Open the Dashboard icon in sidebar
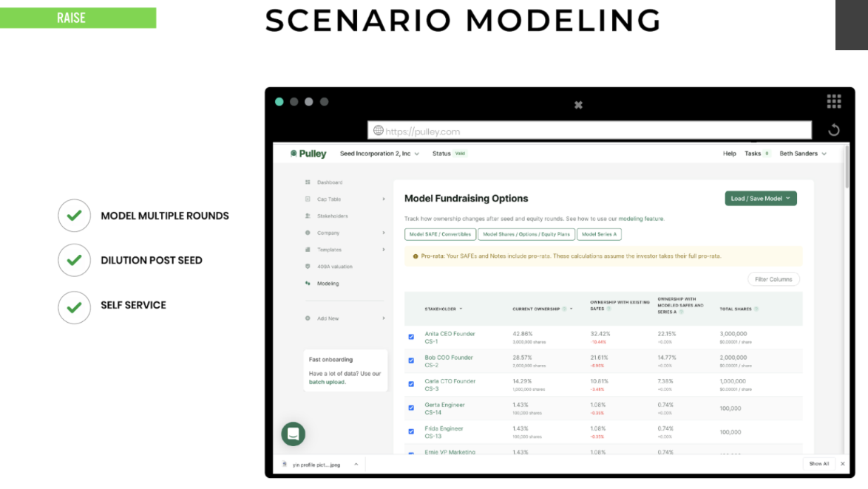 pos(308,182)
